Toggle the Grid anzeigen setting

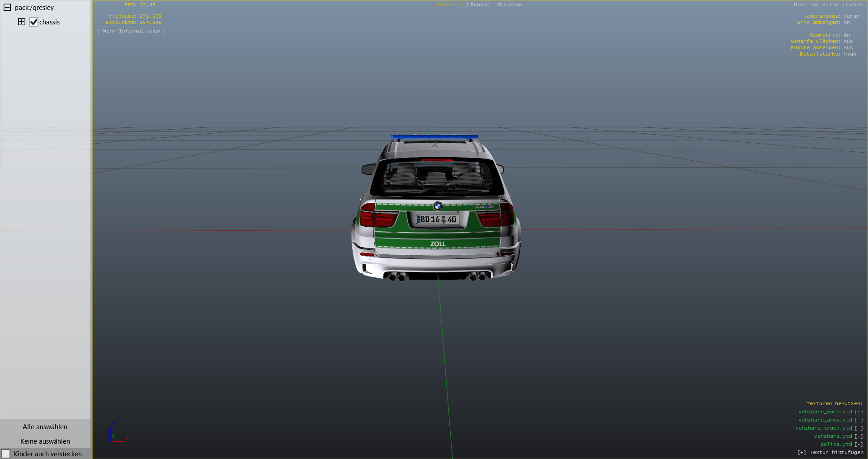(846, 23)
